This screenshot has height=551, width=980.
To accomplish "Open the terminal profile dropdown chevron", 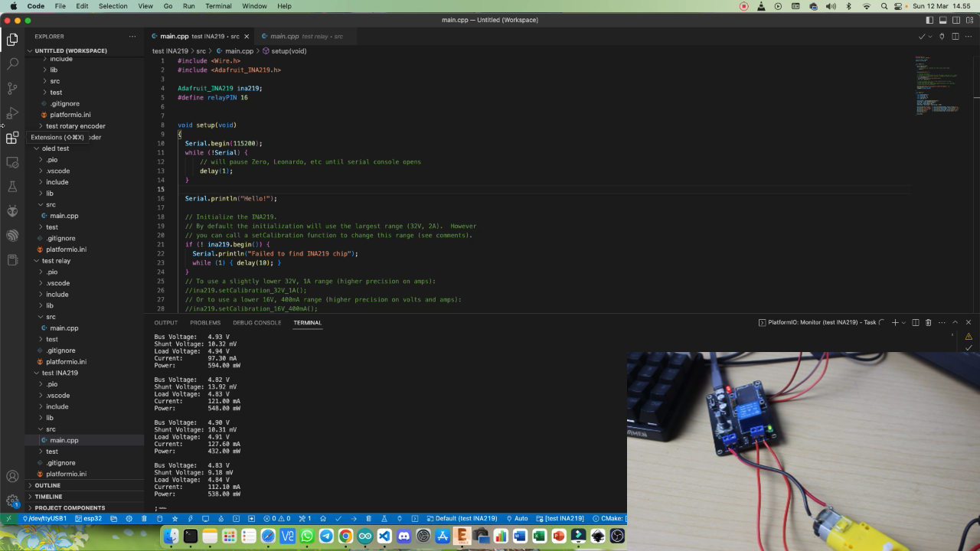I will coord(903,322).
